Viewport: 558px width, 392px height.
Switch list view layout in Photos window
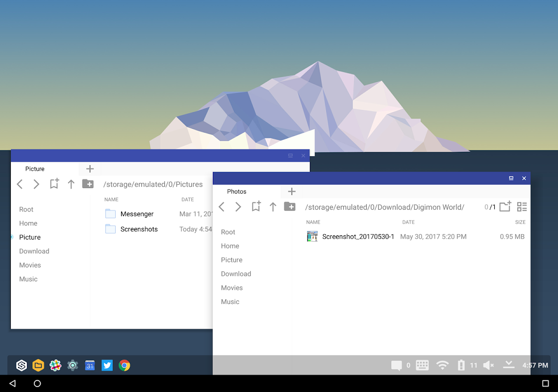tap(522, 207)
